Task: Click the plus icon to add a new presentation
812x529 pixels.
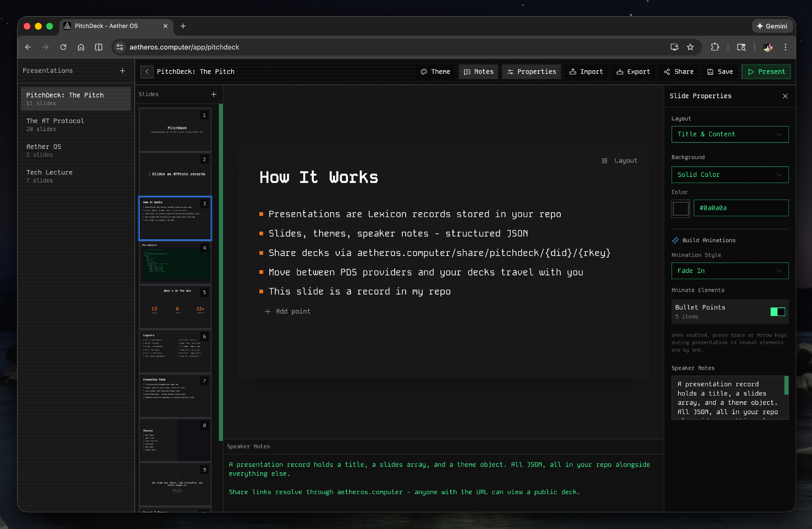Action: 122,71
